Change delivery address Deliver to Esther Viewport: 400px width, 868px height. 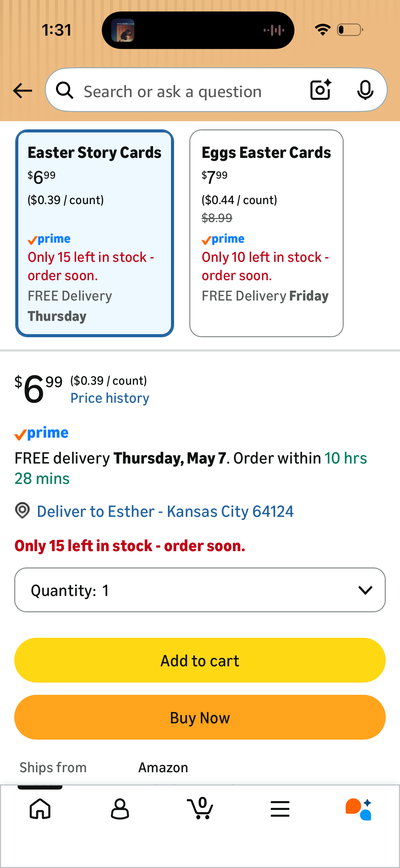(165, 511)
